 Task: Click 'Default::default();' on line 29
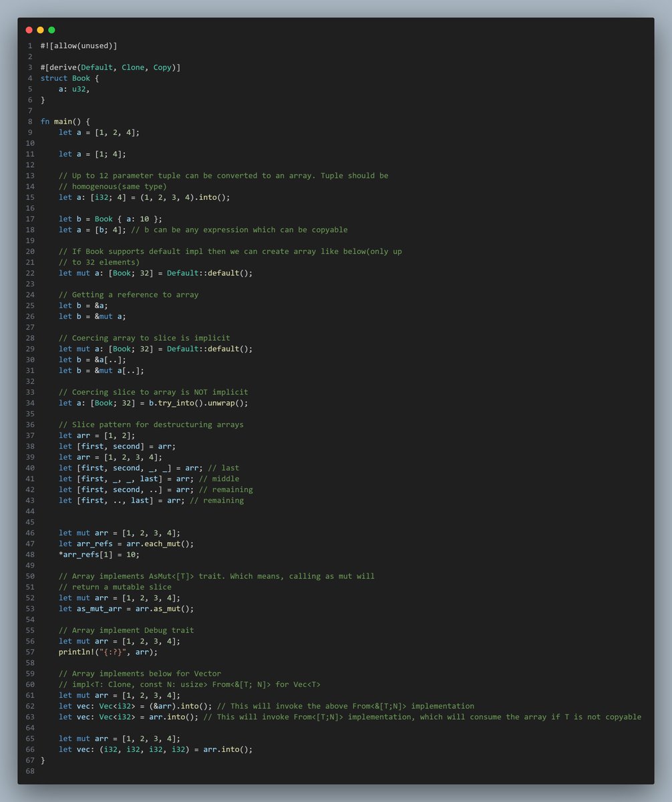[210, 349]
